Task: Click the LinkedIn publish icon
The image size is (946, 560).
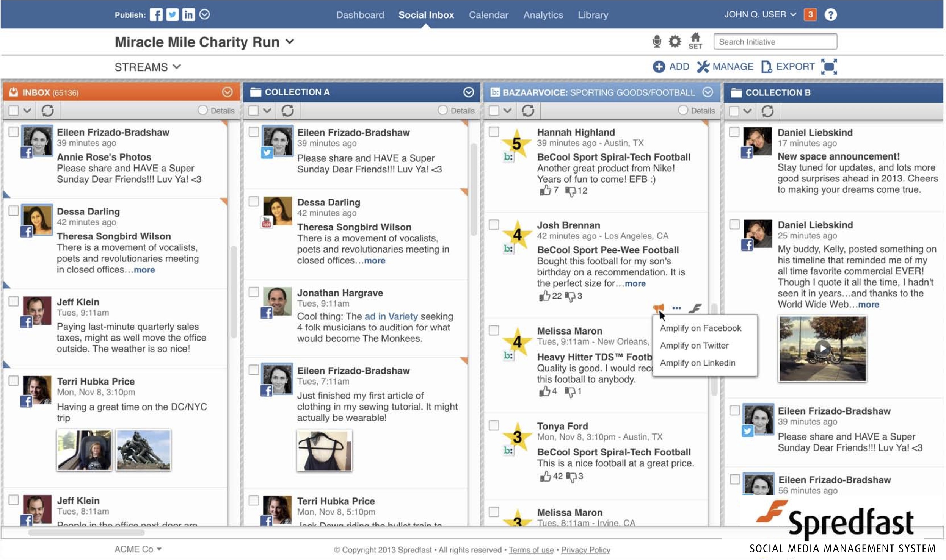Action: (x=188, y=15)
